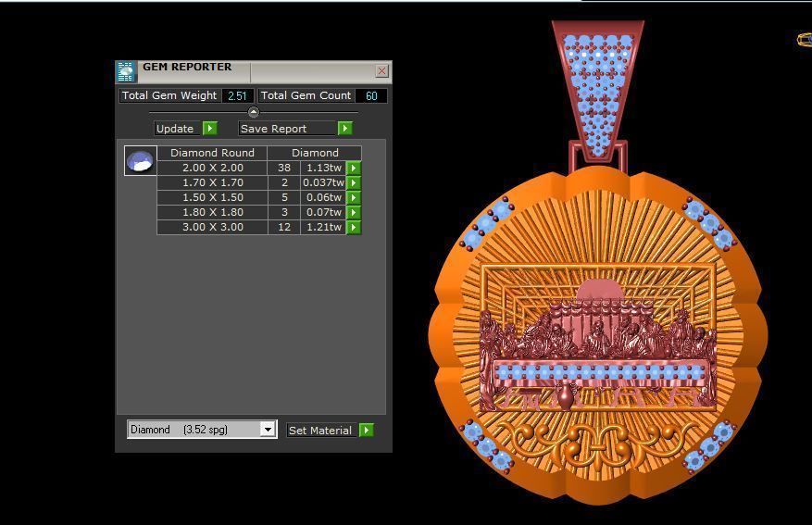Viewport: 812px width, 525px height.
Task: Click the diamond-set bail of the pendant
Action: (598, 94)
